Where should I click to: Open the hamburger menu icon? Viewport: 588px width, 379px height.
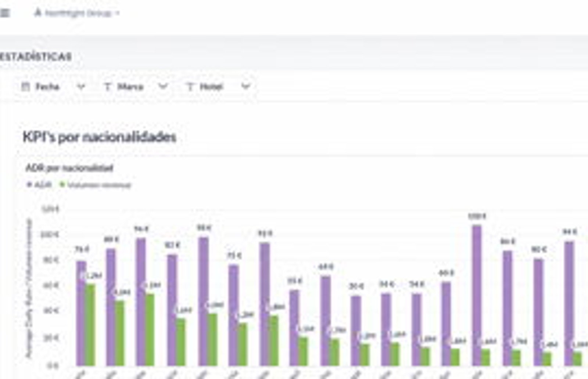[5, 13]
